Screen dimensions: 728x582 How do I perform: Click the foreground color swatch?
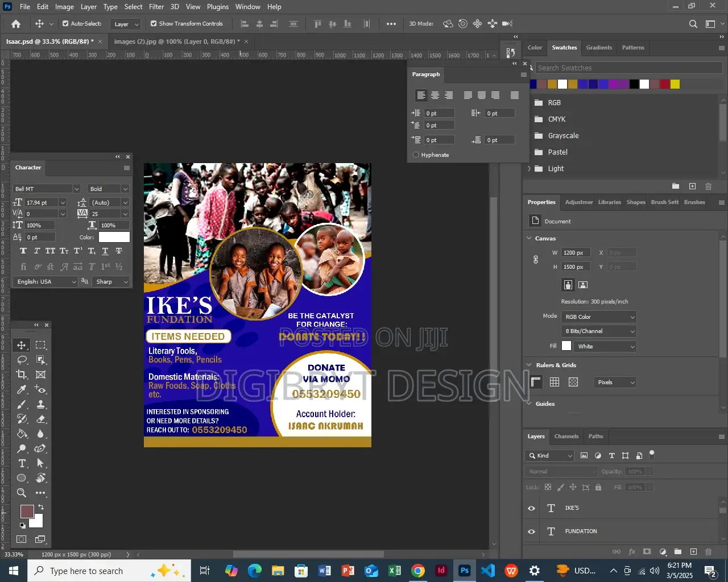click(27, 512)
